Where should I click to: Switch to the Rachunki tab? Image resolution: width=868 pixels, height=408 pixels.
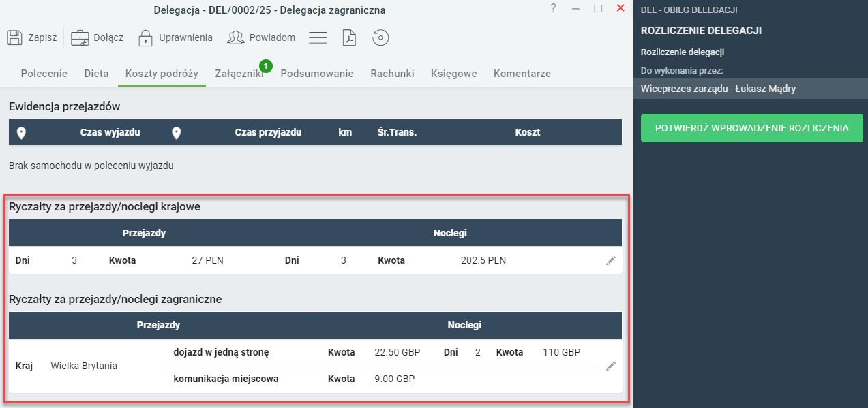click(392, 74)
